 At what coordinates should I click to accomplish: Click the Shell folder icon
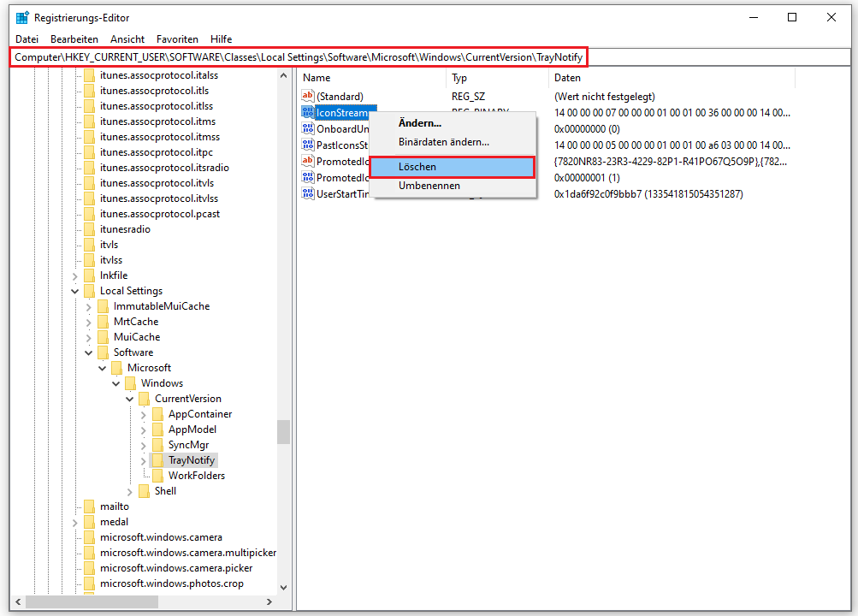pyautogui.click(x=143, y=490)
